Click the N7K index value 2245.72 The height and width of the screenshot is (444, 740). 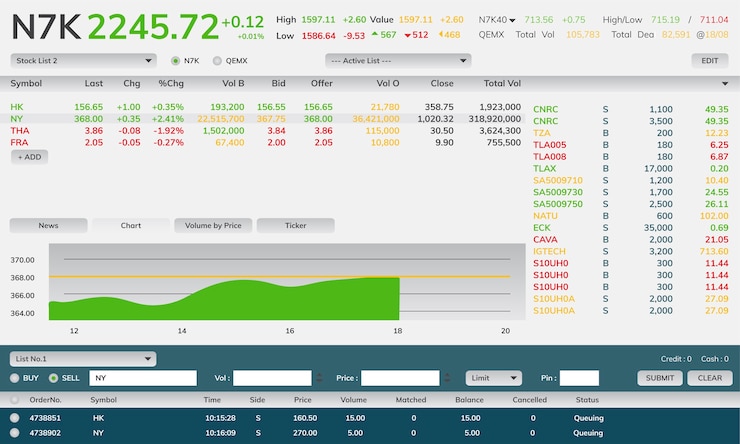coord(153,26)
